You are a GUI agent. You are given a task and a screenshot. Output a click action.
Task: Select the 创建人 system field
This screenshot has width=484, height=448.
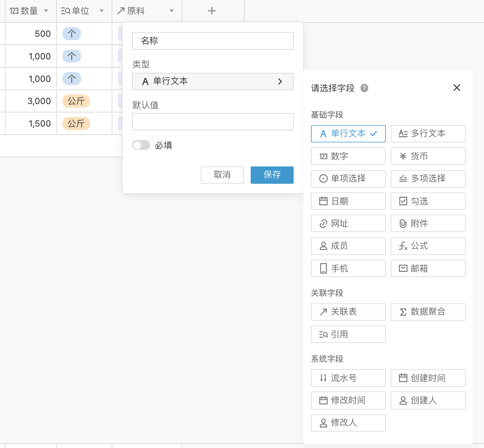click(x=428, y=400)
